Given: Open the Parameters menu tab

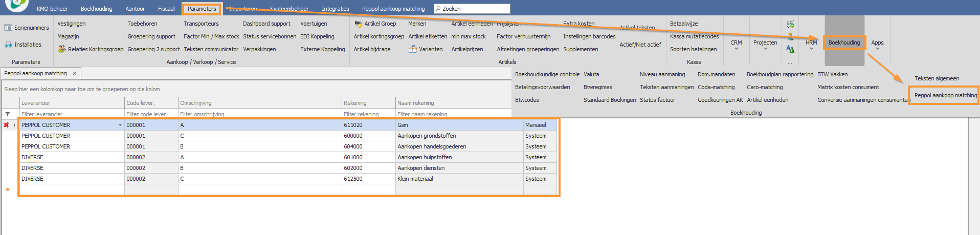Looking at the screenshot, I should [x=202, y=9].
